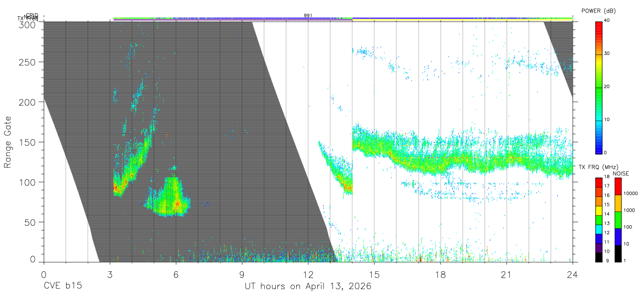Click the 6 hour tick label
Image resolution: width=644 pixels, height=297 pixels.
point(176,274)
